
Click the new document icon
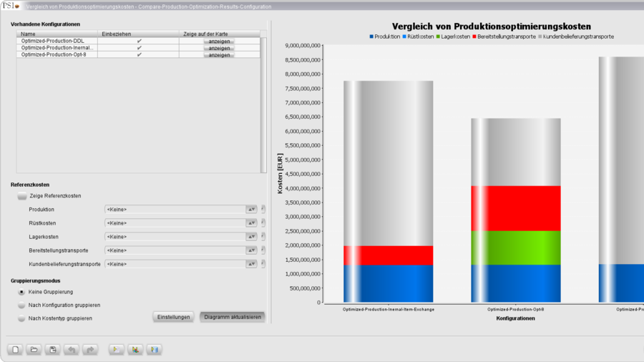pos(15,350)
